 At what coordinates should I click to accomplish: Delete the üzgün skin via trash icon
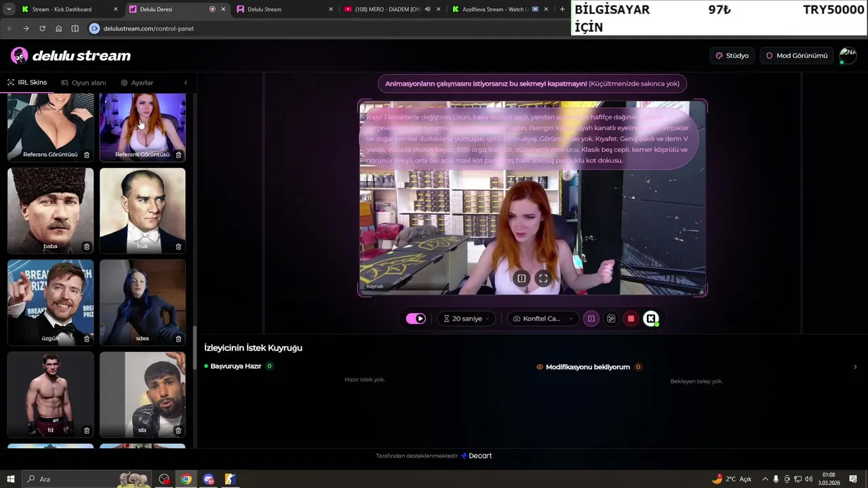(86, 338)
